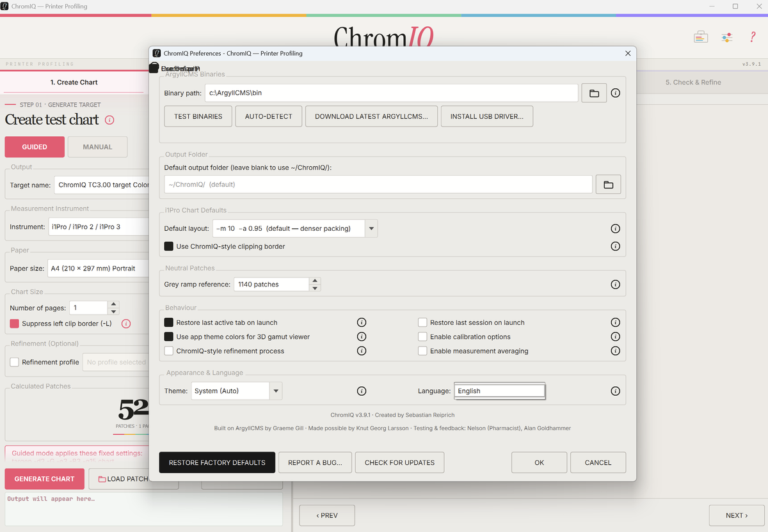Screen dimensions: 768x532
Task: Decrease Grey ramp reference patches value
Action: 314,288
